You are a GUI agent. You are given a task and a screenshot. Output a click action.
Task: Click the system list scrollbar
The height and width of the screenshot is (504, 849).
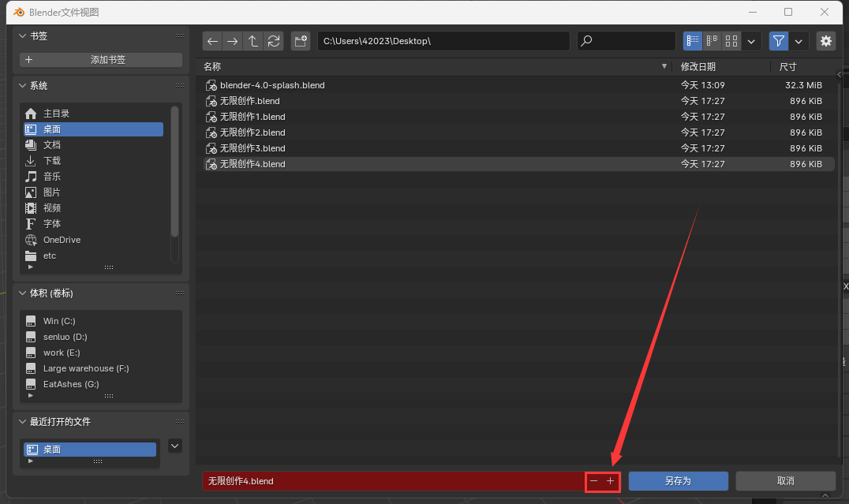(x=174, y=172)
